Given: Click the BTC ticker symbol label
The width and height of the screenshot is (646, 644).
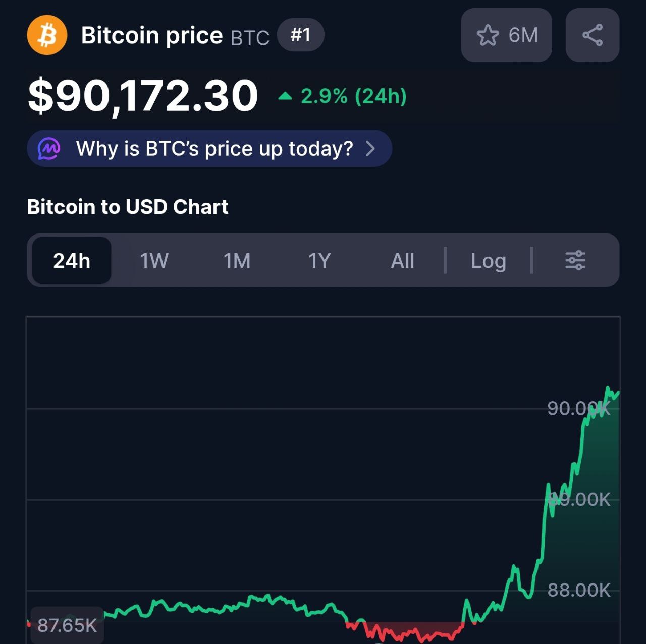Looking at the screenshot, I should click(x=250, y=38).
